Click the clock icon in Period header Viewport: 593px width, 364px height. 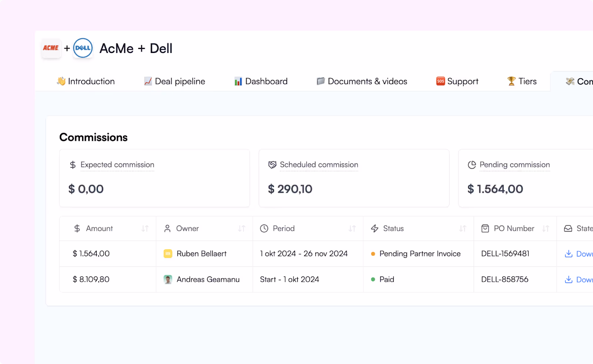click(x=264, y=228)
